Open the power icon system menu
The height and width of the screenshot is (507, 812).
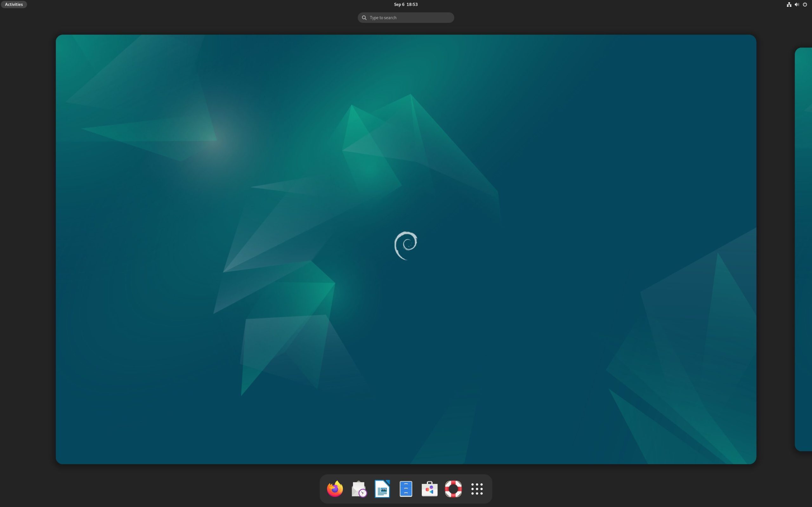(x=805, y=4)
